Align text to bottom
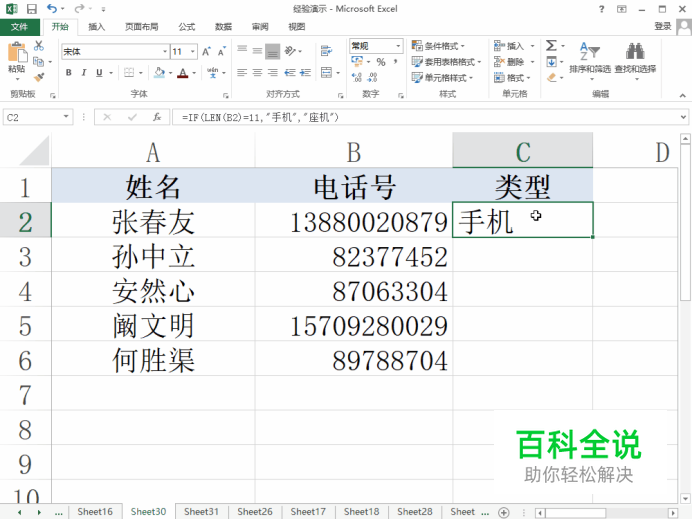This screenshot has width=692, height=519. point(273,52)
